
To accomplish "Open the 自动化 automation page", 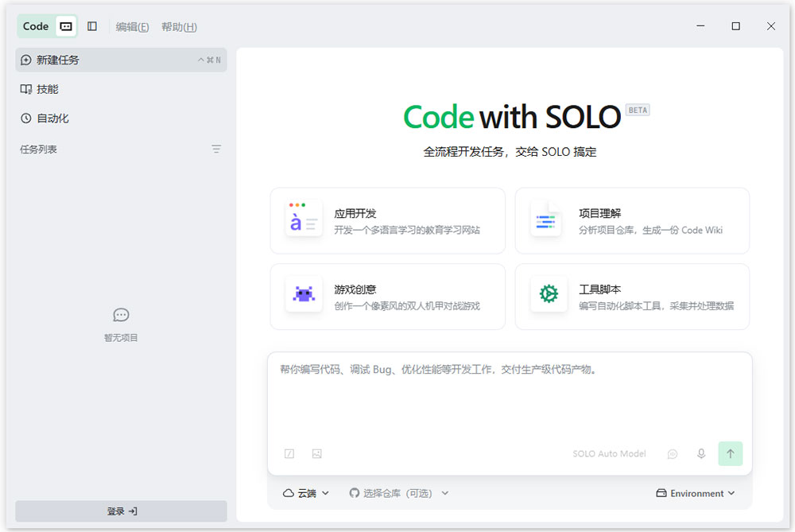I will [x=121, y=118].
